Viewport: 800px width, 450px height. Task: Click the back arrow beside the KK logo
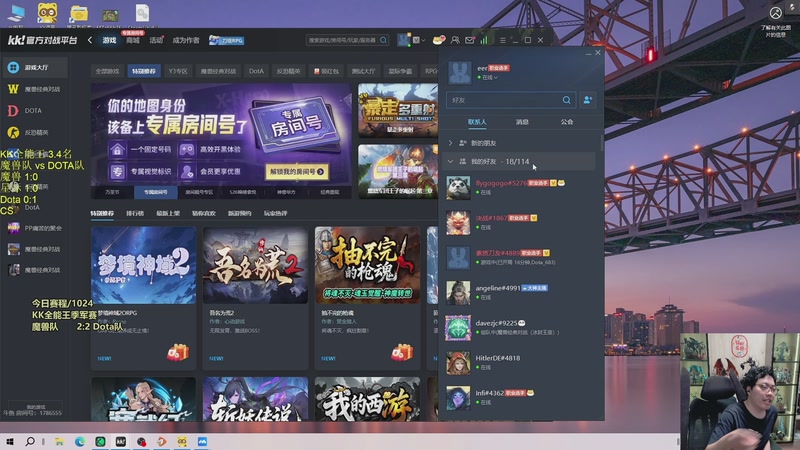tap(90, 40)
